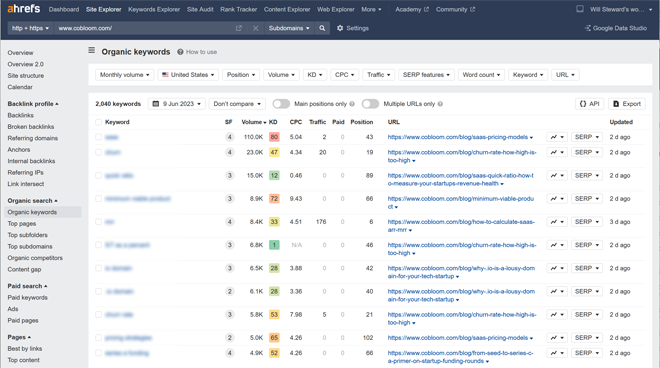
Task: Open trend chart for volume 6.5K row
Action: pos(557,268)
